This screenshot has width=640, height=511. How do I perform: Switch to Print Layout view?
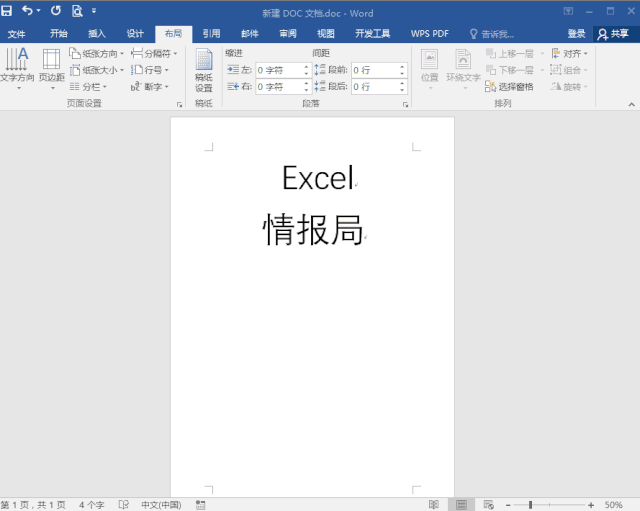(461, 505)
